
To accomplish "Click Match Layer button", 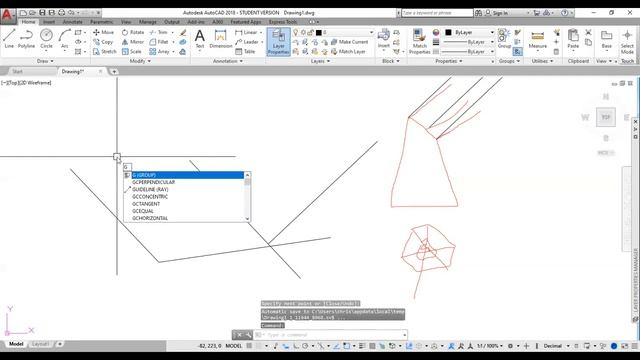I will click(x=348, y=52).
